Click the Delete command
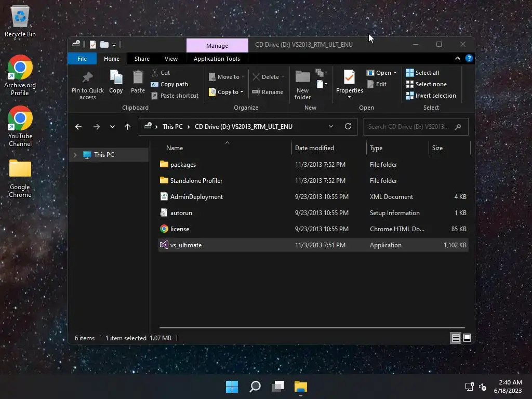The image size is (532, 399). tap(269, 77)
